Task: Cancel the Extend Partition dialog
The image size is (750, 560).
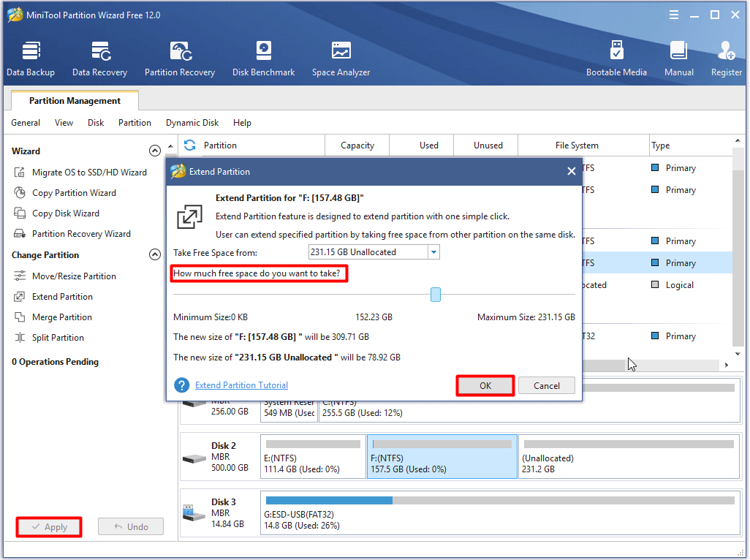Action: click(x=547, y=386)
